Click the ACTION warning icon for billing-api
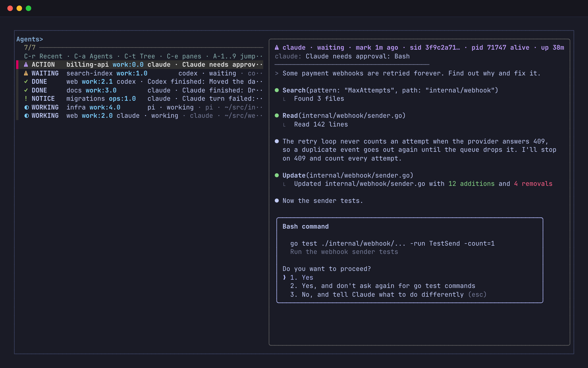Screen dimensions: 588x368 [x=26, y=64]
